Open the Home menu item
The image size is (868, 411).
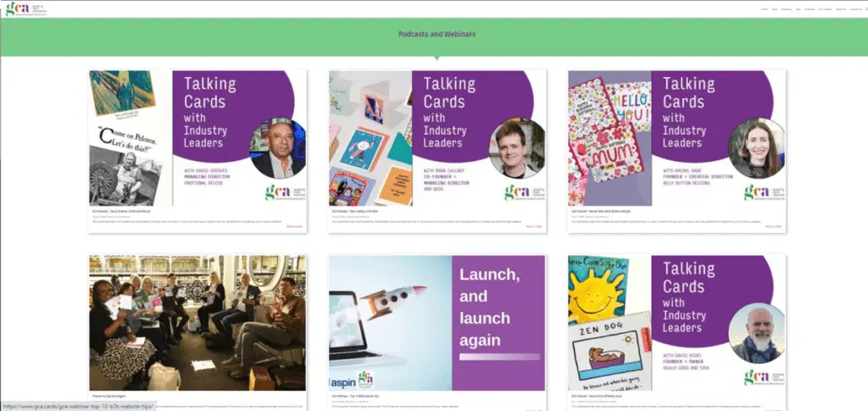(x=764, y=9)
